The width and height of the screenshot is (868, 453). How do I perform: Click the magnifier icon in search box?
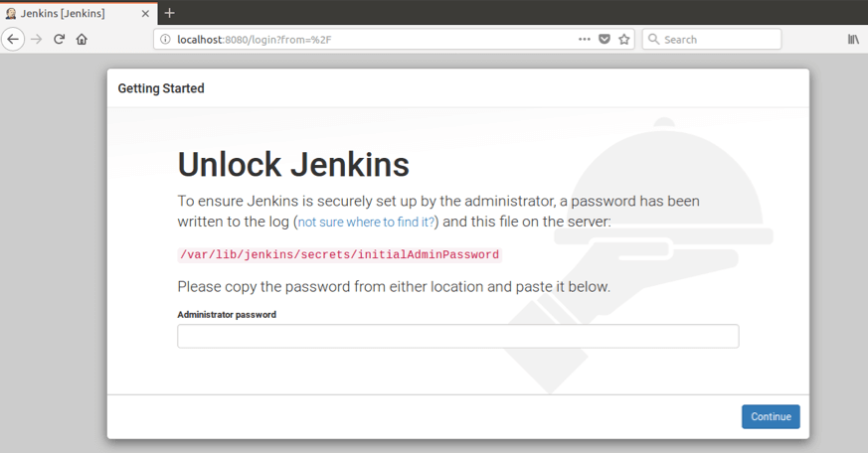pos(653,39)
